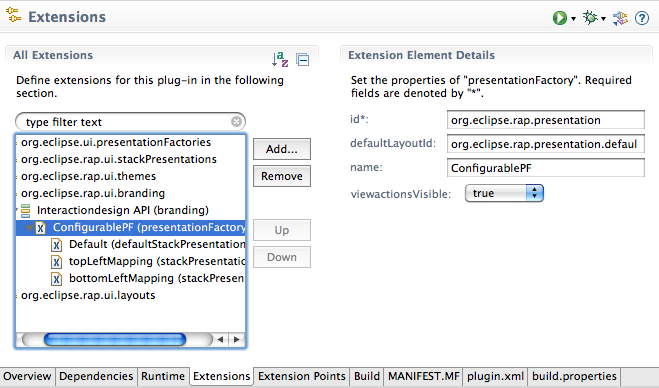
Task: Open help with the question mark icon
Action: pos(642,18)
